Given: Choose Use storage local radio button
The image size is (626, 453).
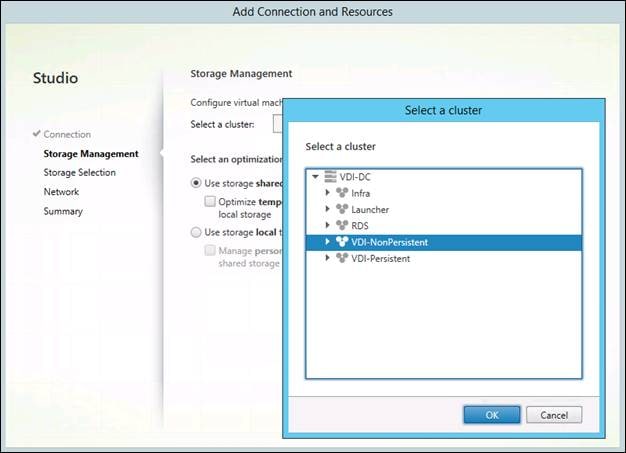Looking at the screenshot, I should [196, 232].
